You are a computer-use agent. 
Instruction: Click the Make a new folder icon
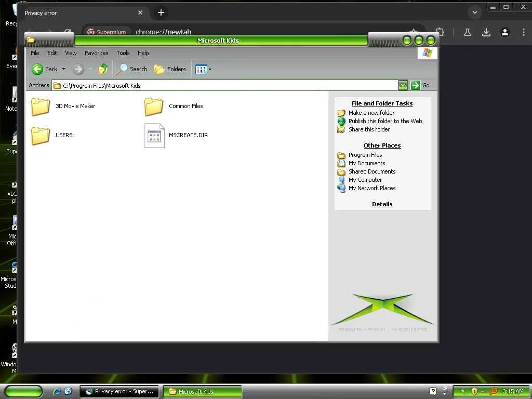coord(341,113)
